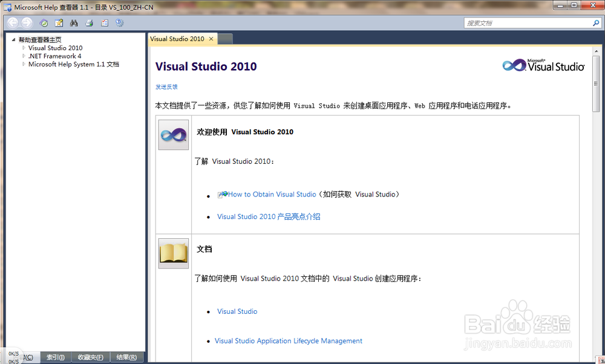Click the help gear icon with question mark
The width and height of the screenshot is (605, 364).
pos(119,22)
